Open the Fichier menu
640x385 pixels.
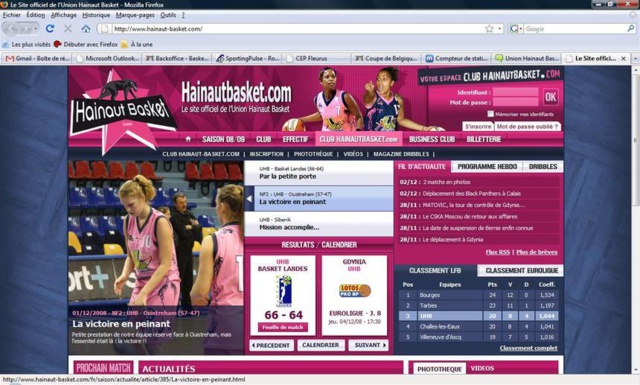click(x=11, y=15)
